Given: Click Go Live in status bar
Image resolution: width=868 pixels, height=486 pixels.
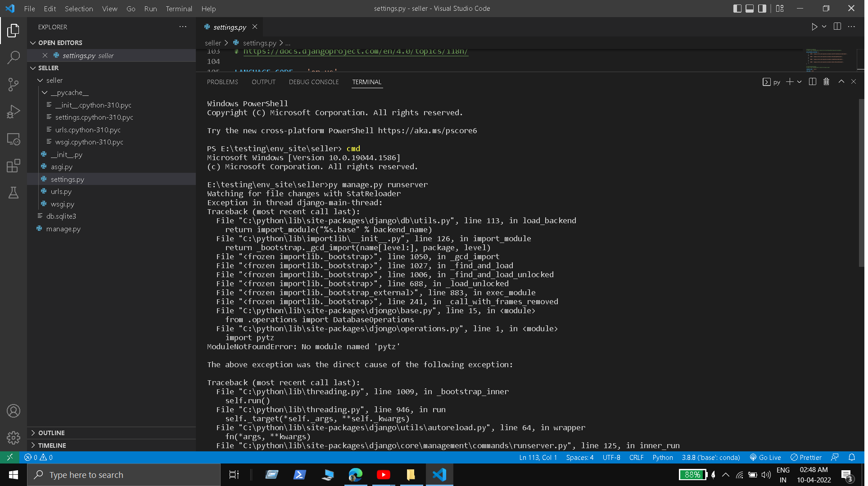Looking at the screenshot, I should point(765,457).
